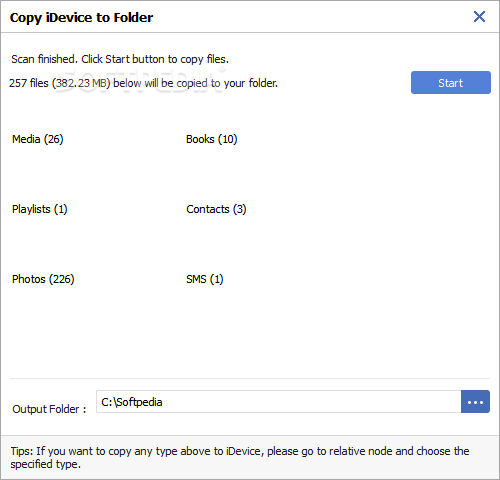Click the Softpedia watermark text
Viewport: 500px width, 480px height.
[143, 79]
